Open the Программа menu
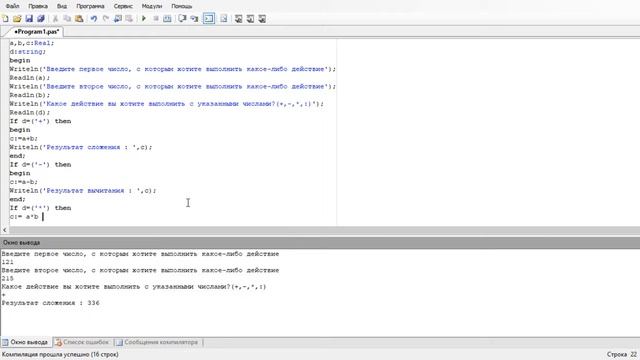Viewport: 640px width, 360px height. 90,6
